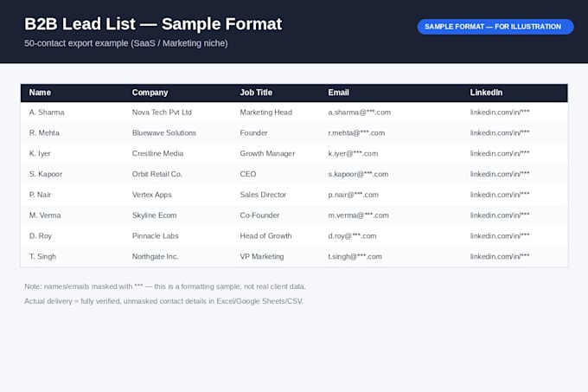
Task: Select the Growth Manager job title
Action: tap(268, 154)
